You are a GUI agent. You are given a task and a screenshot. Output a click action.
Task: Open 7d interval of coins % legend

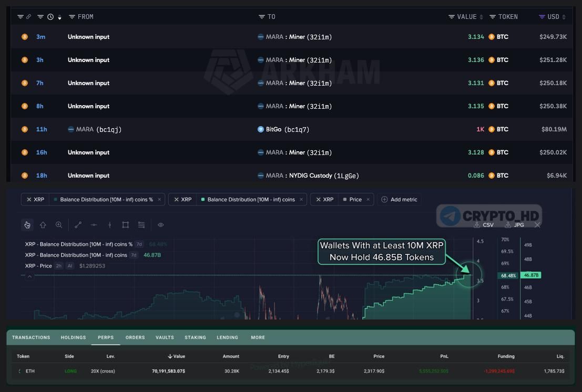click(139, 244)
